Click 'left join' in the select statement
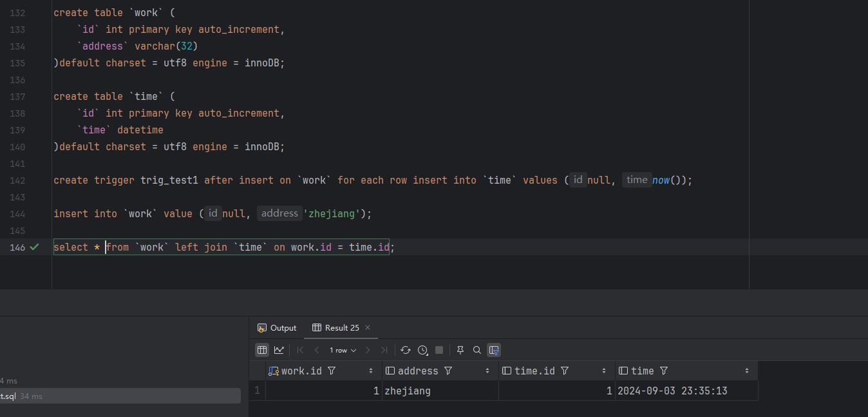 [201, 247]
